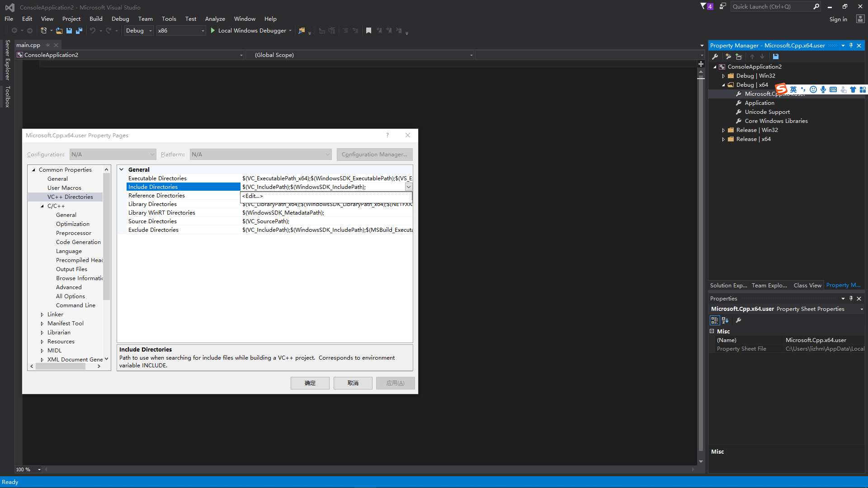Switch to the Team Explorer tab

click(x=769, y=286)
